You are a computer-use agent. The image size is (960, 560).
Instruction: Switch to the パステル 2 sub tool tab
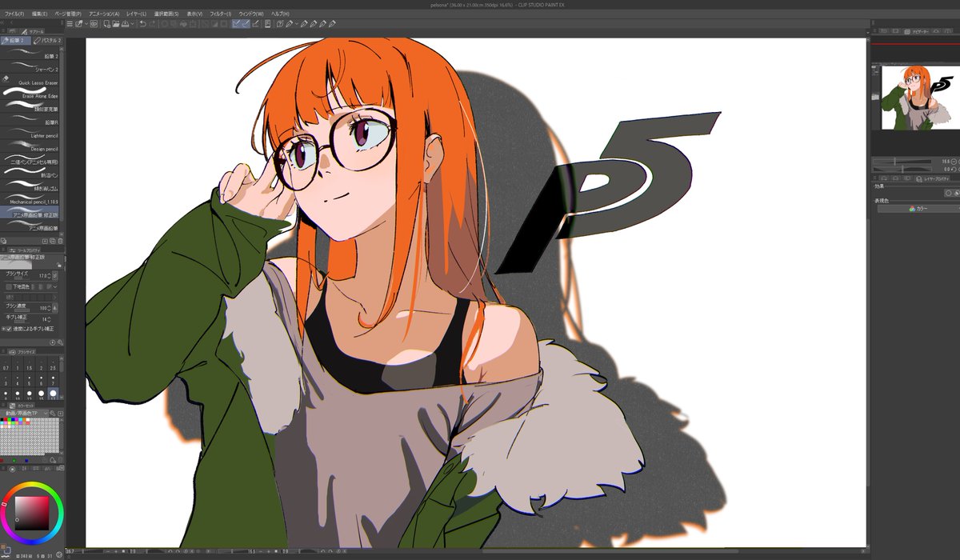47,40
